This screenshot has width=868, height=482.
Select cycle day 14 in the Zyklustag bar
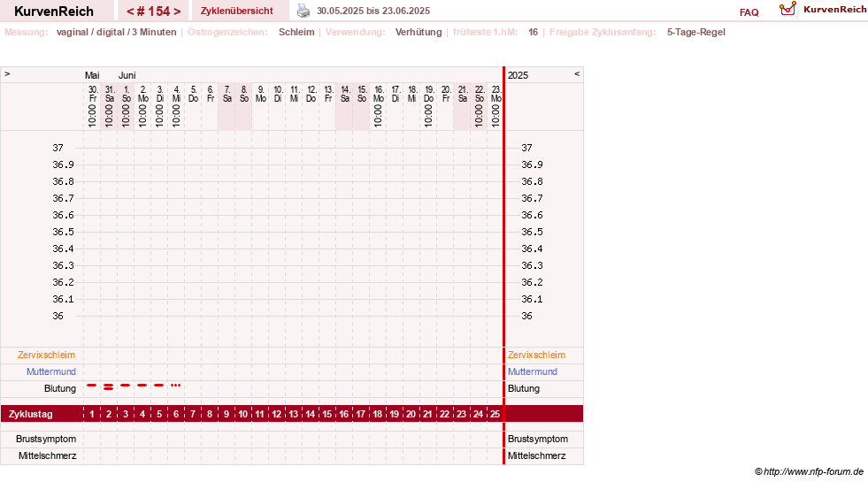tap(310, 414)
